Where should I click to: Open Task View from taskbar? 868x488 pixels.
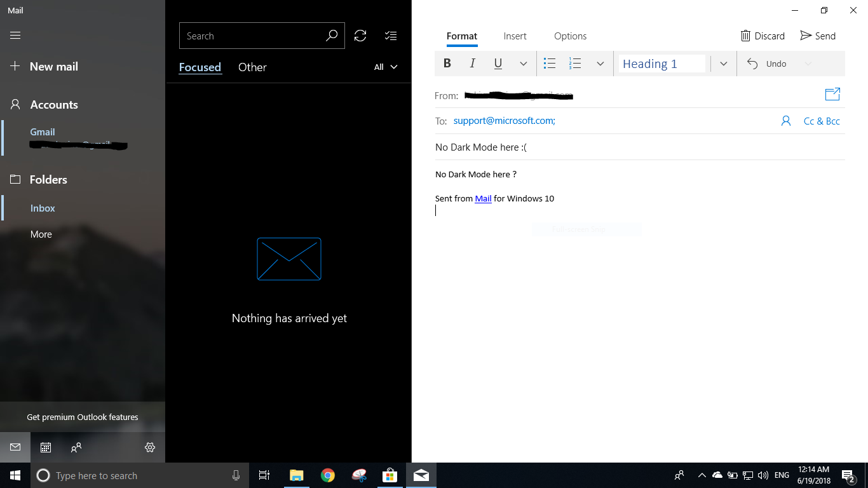(264, 475)
